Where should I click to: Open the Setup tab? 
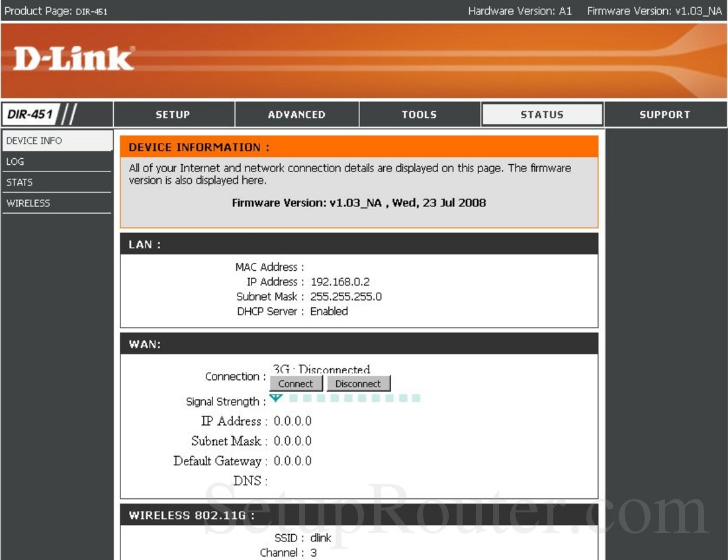tap(173, 115)
